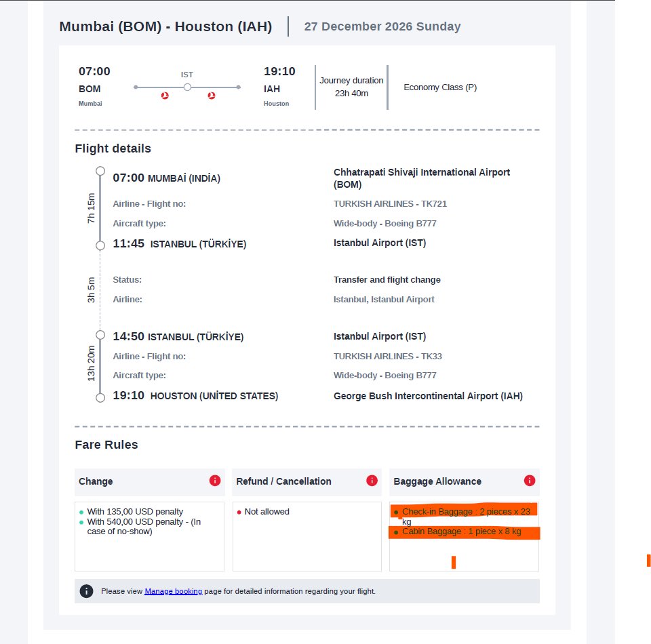Click the 11:45 Istanbul arrival timeline node
Image resolution: width=651 pixels, height=644 pixels.
[x=100, y=245]
